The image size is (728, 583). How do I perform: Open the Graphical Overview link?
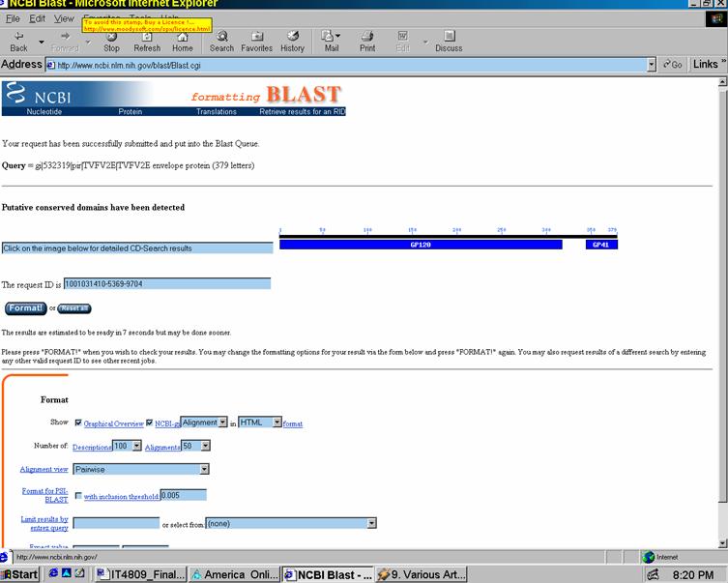[114, 423]
